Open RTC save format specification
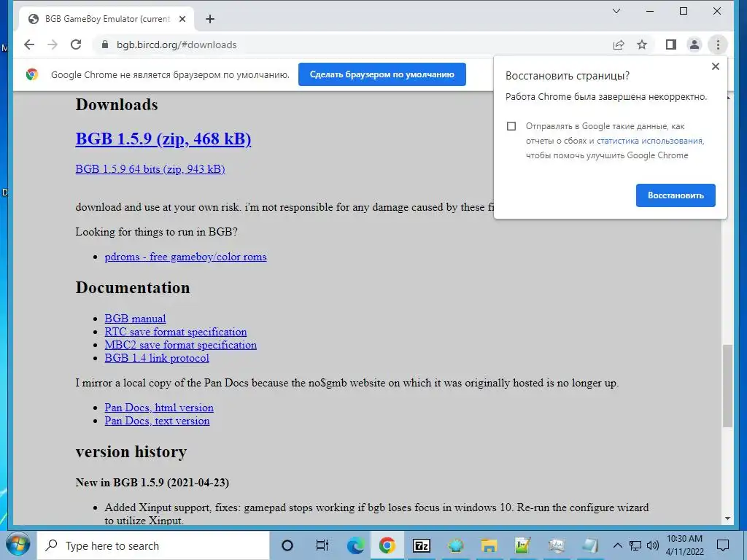Viewport: 747px width, 560px height. pyautogui.click(x=176, y=332)
